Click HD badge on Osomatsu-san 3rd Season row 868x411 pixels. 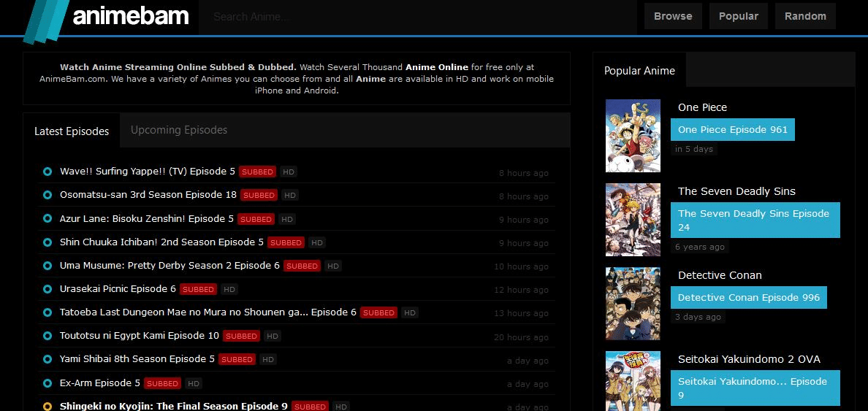pyautogui.click(x=290, y=195)
